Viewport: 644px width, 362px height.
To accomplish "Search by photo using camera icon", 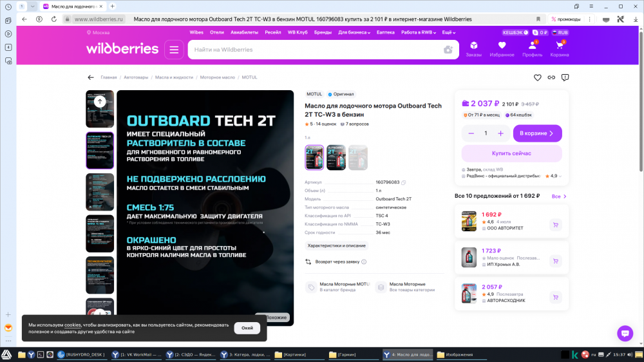I will pyautogui.click(x=448, y=50).
